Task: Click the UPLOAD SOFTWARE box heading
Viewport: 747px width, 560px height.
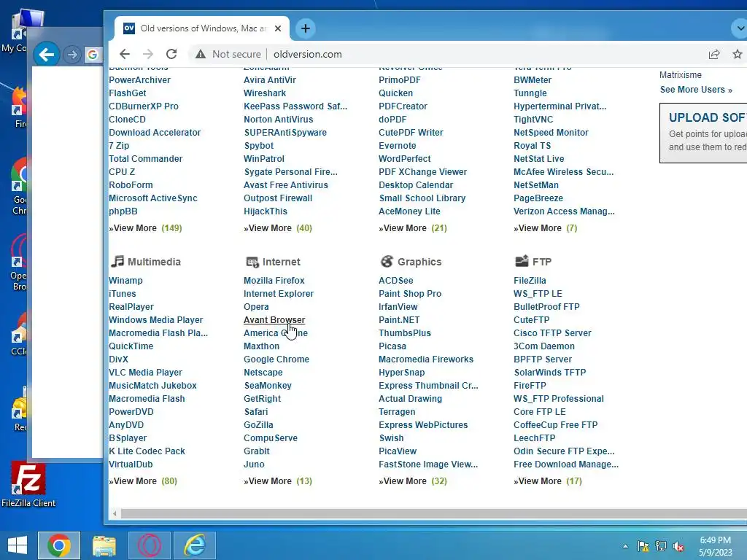Action: (x=708, y=117)
